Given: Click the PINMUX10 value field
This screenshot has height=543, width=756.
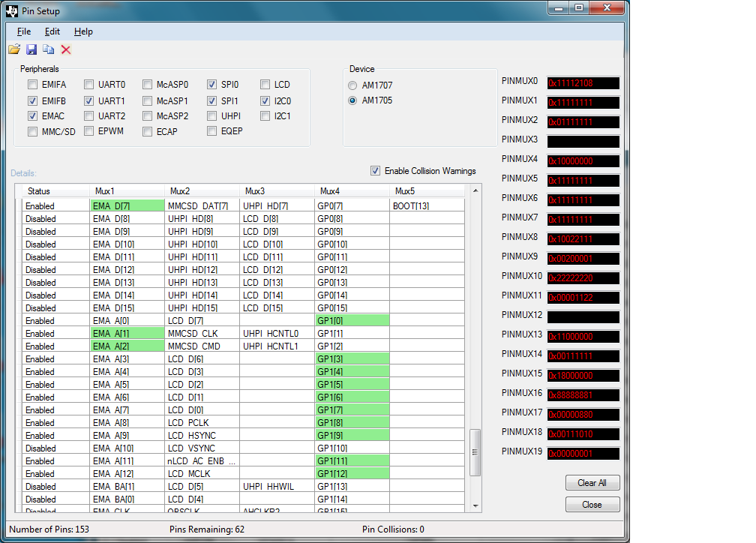Looking at the screenshot, I should [x=583, y=277].
